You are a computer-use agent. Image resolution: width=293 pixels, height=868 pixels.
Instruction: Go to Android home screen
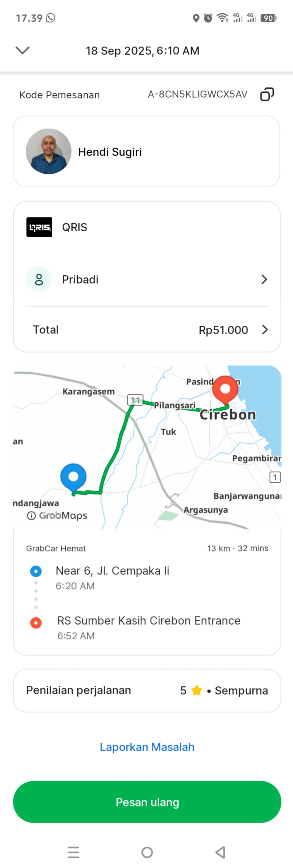[147, 852]
